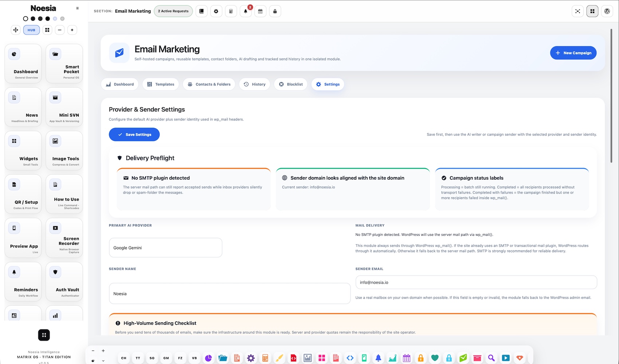Screen dimensions: 619x364
Task: Switch to the Templates tab
Action: click(x=161, y=84)
